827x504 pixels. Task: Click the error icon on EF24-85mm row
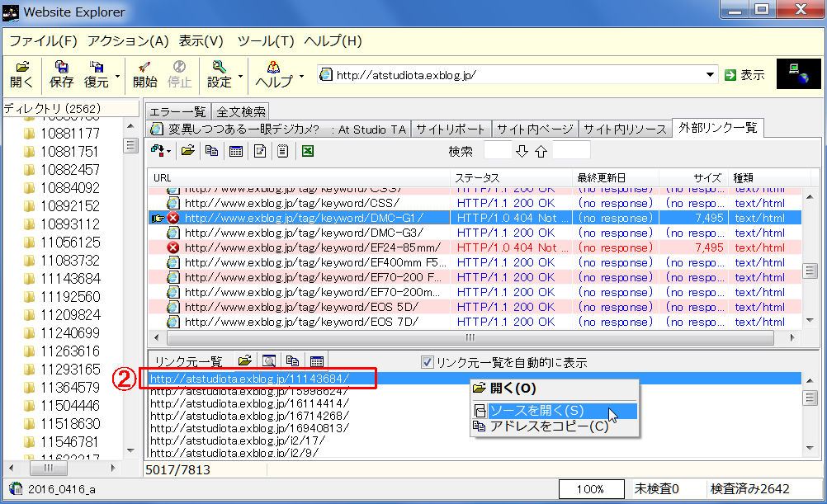coord(173,247)
